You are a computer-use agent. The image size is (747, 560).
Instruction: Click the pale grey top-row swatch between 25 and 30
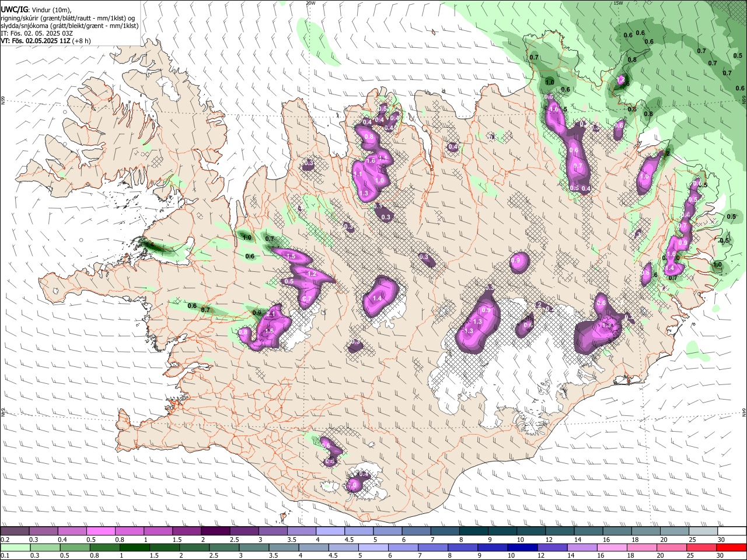[703, 531]
